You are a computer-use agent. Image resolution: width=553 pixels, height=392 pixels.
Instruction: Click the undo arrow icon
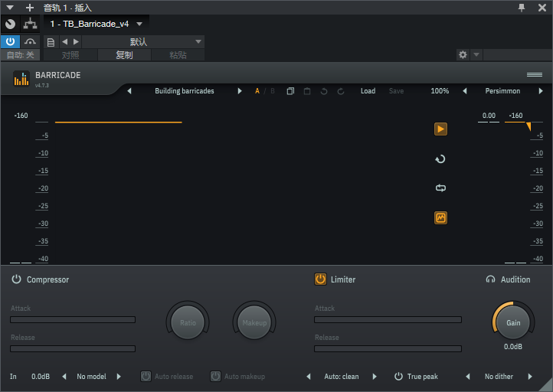(324, 91)
